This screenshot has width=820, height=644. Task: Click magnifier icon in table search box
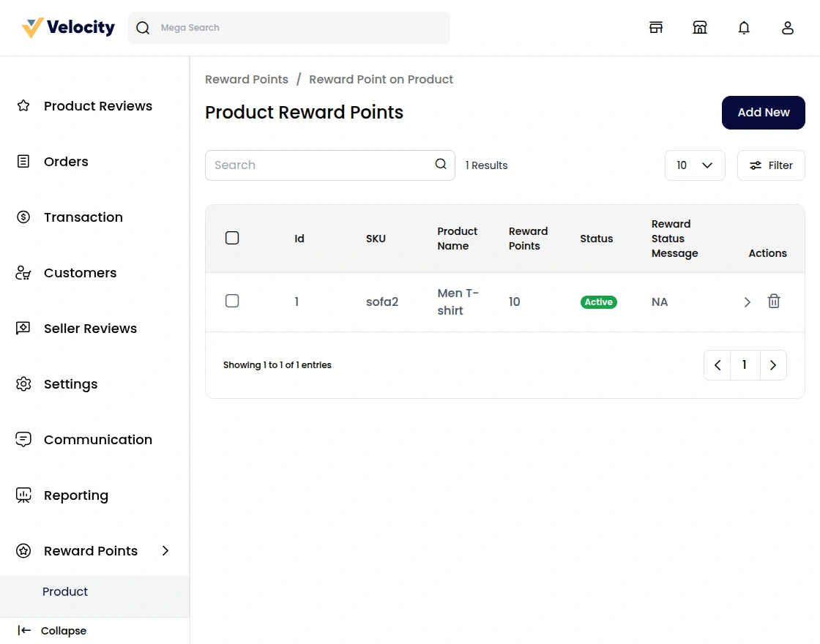(441, 164)
